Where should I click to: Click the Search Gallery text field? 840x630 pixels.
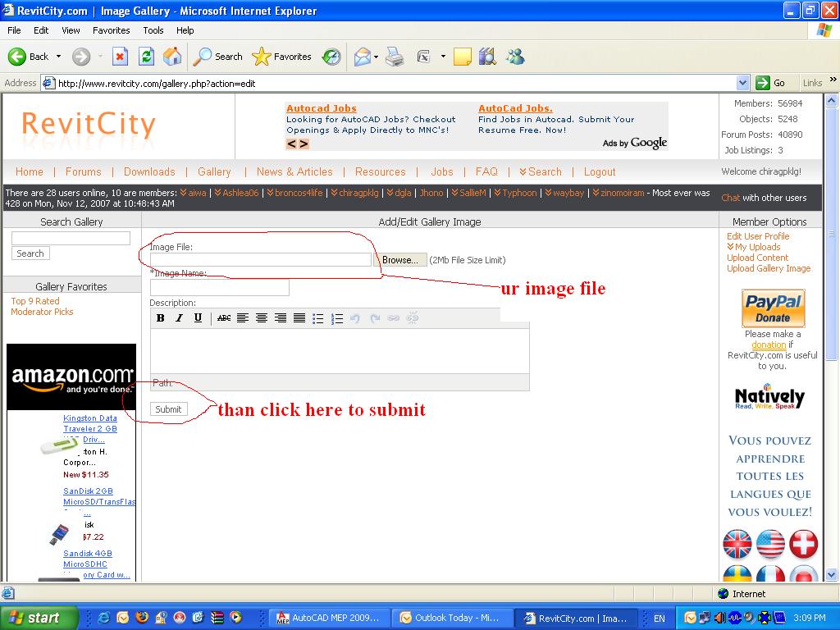pyautogui.click(x=71, y=239)
